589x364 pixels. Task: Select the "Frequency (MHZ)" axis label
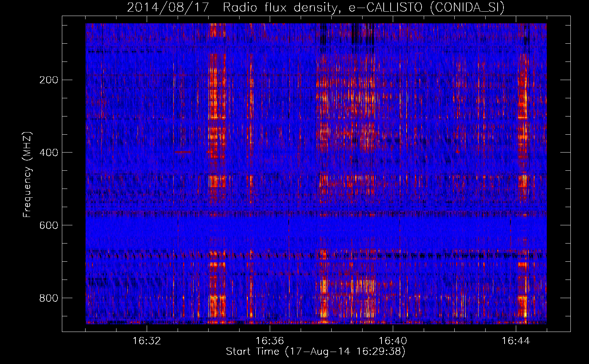[x=27, y=175]
